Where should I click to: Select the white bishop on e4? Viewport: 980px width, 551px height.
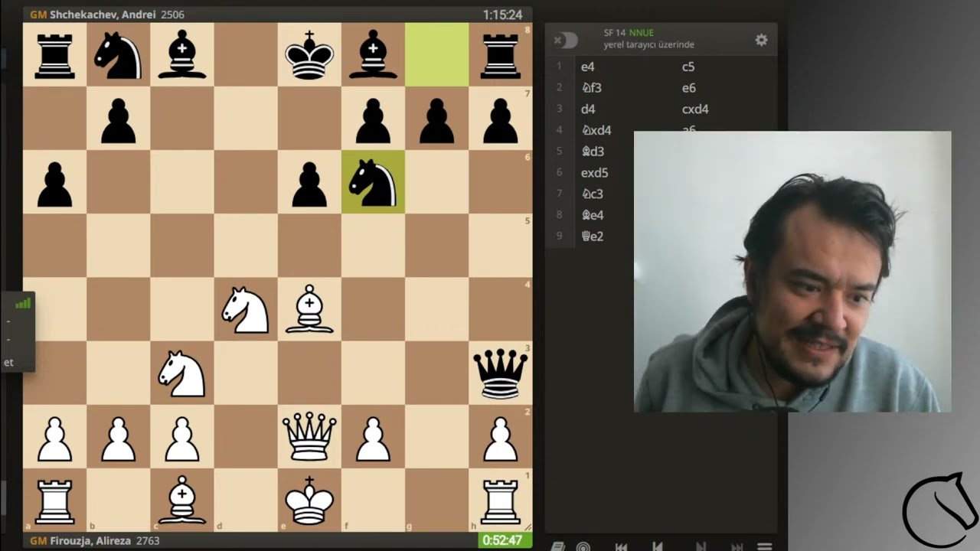[x=309, y=310]
